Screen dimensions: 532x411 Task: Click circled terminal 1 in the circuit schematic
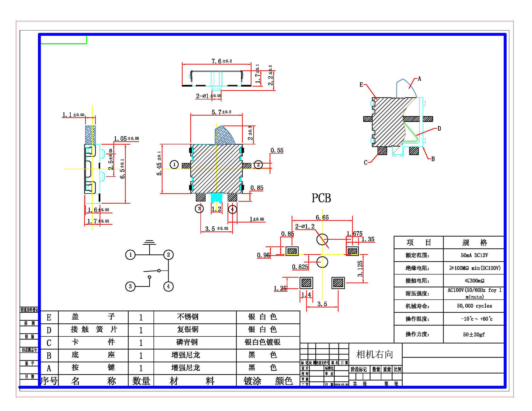click(131, 255)
